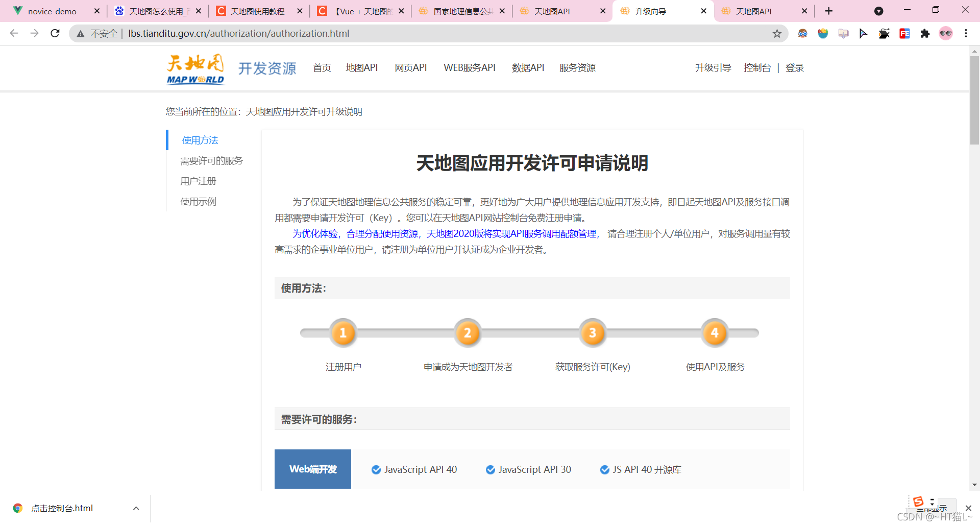Viewport: 980px width, 526px height.
Task: Click JavaScript API 30 check item
Action: 529,470
